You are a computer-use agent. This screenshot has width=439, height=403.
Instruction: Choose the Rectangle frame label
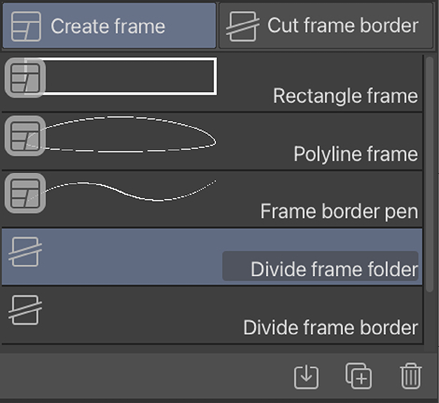tap(345, 96)
